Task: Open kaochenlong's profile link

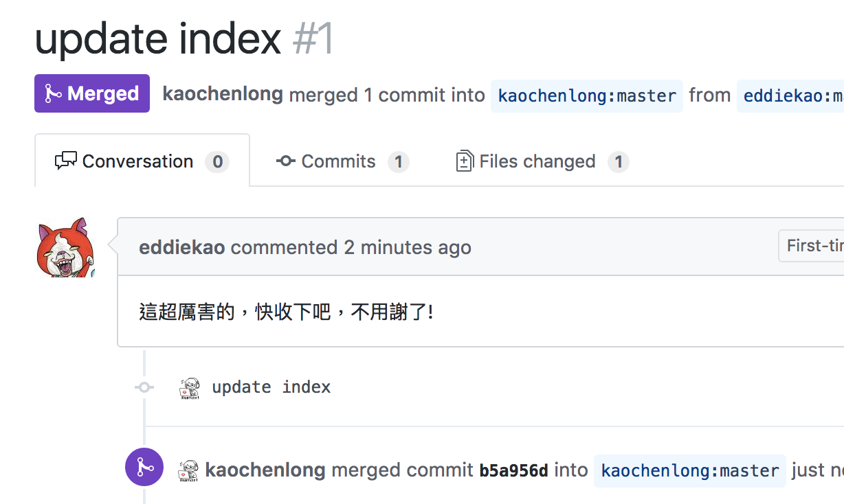Action: tap(222, 95)
